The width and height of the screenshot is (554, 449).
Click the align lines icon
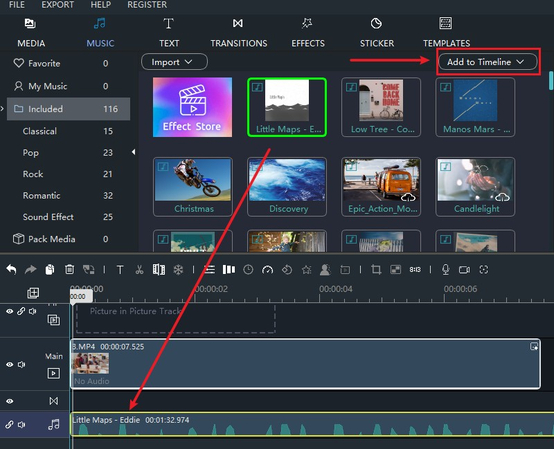pyautogui.click(x=210, y=270)
